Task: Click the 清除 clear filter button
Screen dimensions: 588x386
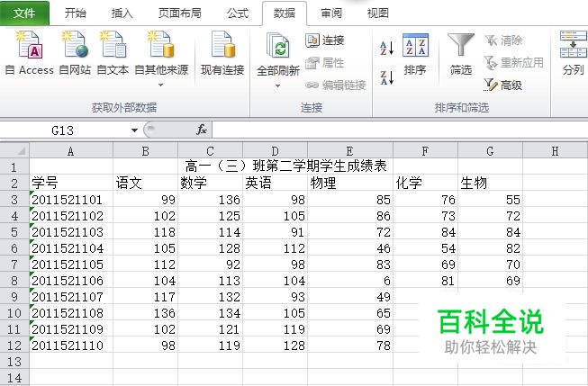Action: click(503, 40)
